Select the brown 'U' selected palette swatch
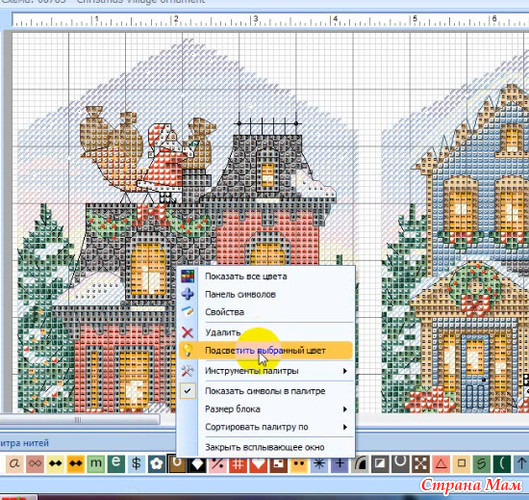 177,465
